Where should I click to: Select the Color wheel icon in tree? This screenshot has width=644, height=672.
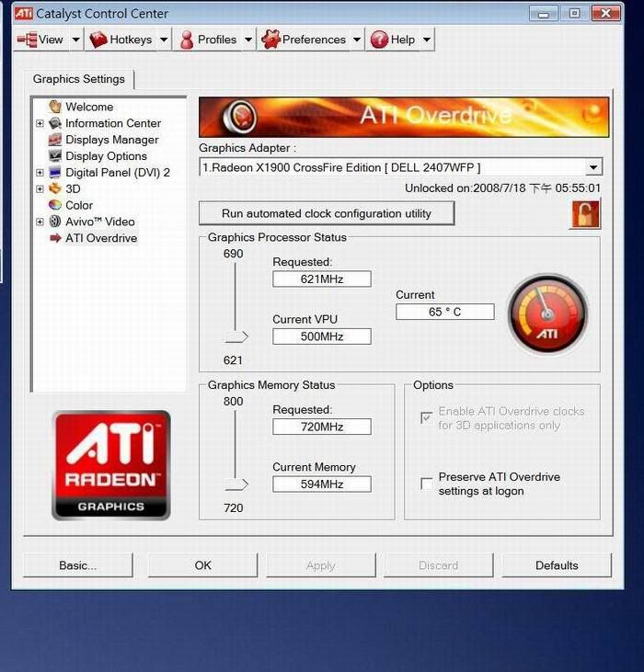[x=55, y=205]
